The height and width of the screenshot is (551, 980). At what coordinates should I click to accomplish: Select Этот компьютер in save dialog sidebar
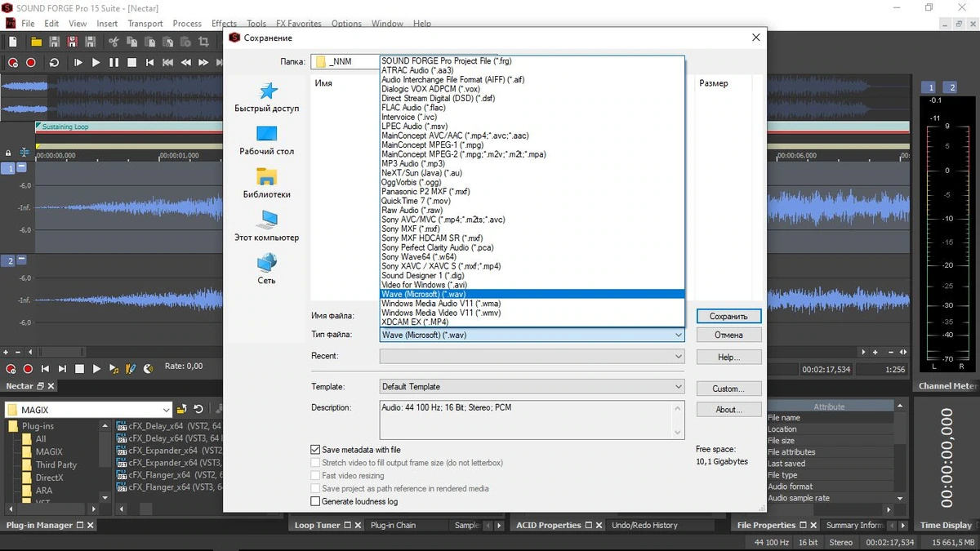coord(267,226)
